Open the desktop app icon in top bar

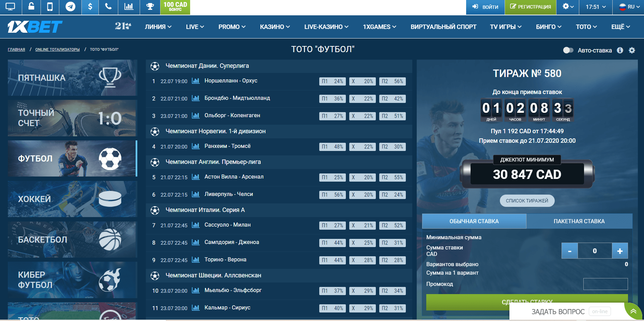[x=11, y=6]
